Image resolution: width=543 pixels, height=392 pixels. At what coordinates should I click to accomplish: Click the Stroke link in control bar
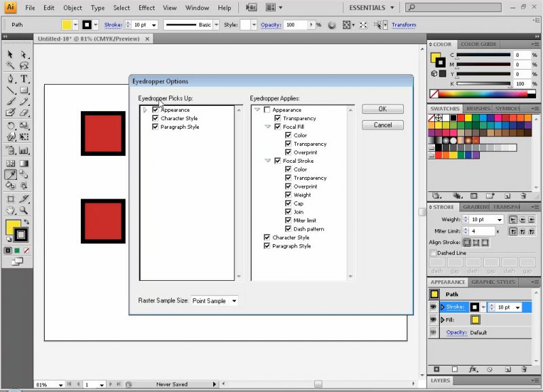click(113, 25)
